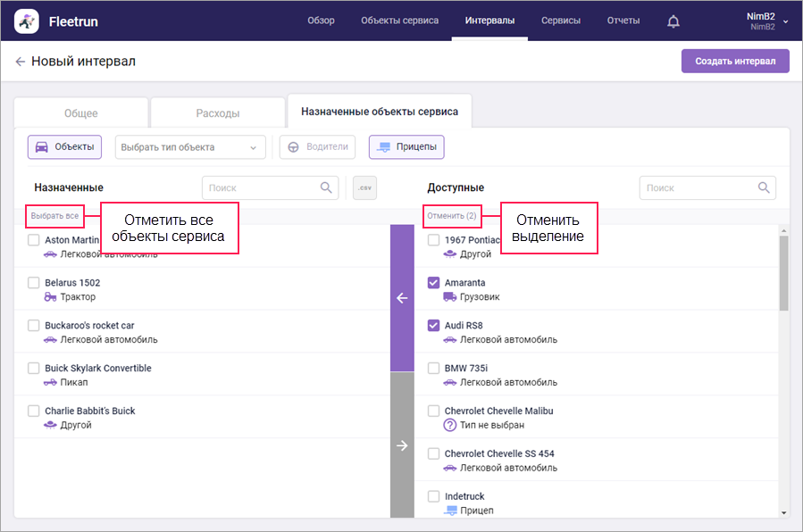Click the Выбрать все link
The height and width of the screenshot is (532, 803).
[x=54, y=216]
